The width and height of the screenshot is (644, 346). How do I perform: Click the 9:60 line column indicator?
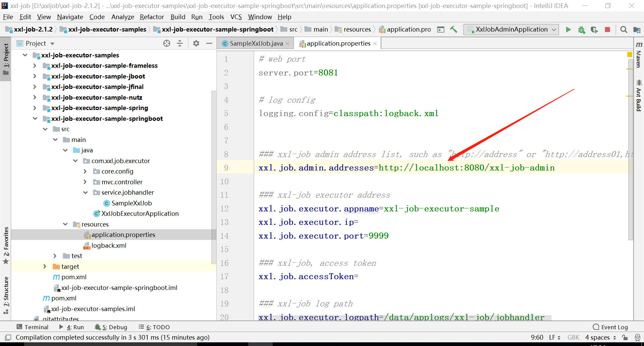point(537,337)
